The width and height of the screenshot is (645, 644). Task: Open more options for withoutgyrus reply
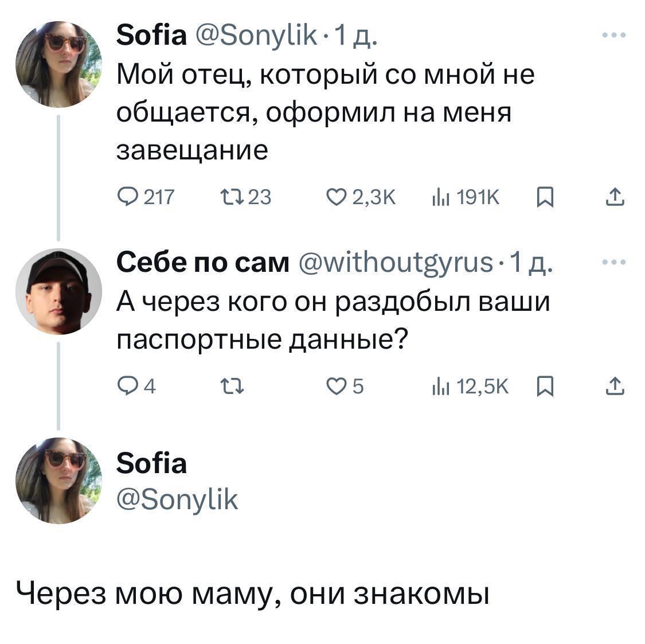[614, 263]
